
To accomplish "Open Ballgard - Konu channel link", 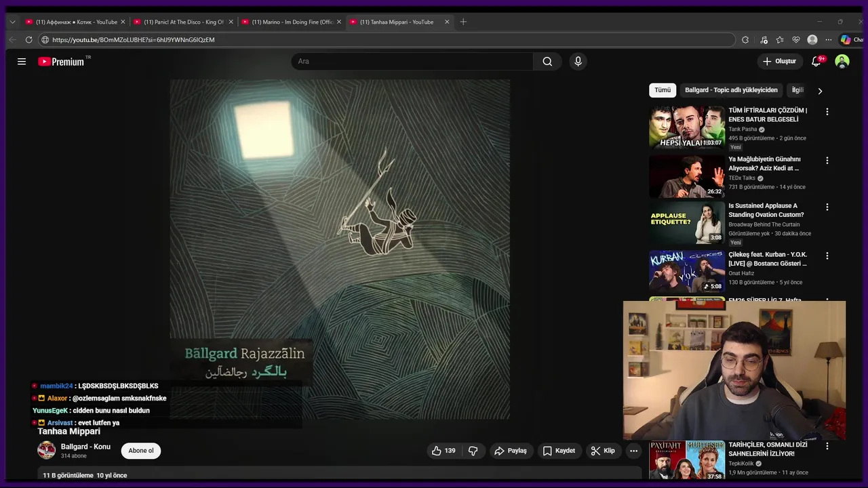I will point(85,447).
